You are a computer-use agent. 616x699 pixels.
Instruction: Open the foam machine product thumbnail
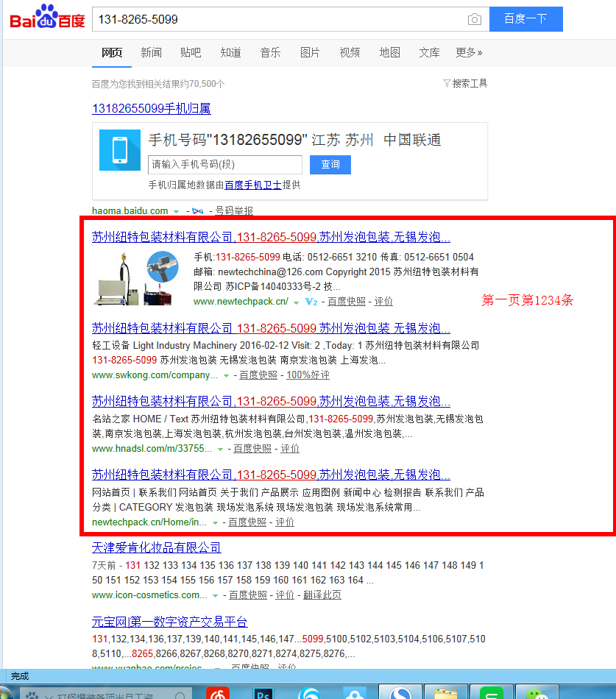pos(138,278)
